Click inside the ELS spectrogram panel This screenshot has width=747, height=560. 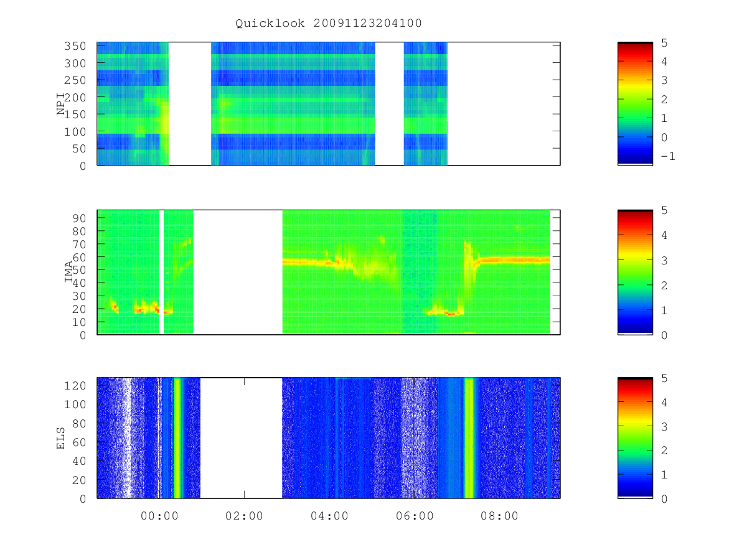pyautogui.click(x=329, y=438)
